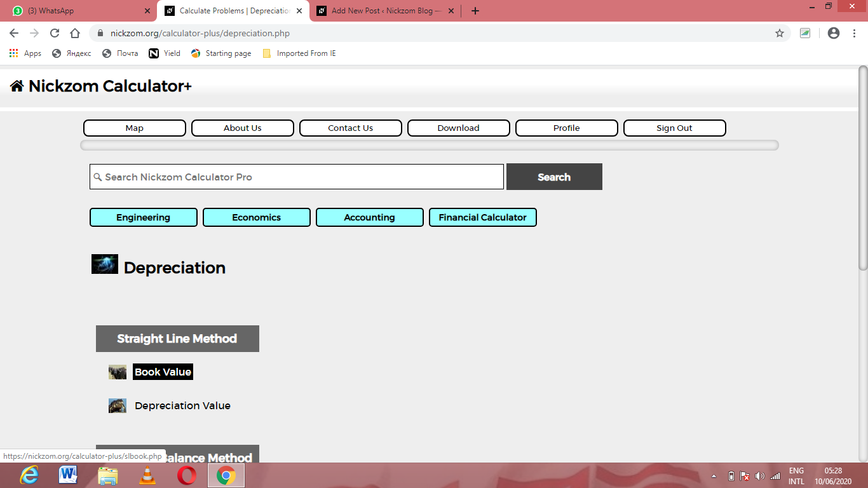This screenshot has width=868, height=488.
Task: Switch to the WhatsApp tab
Action: (x=78, y=11)
